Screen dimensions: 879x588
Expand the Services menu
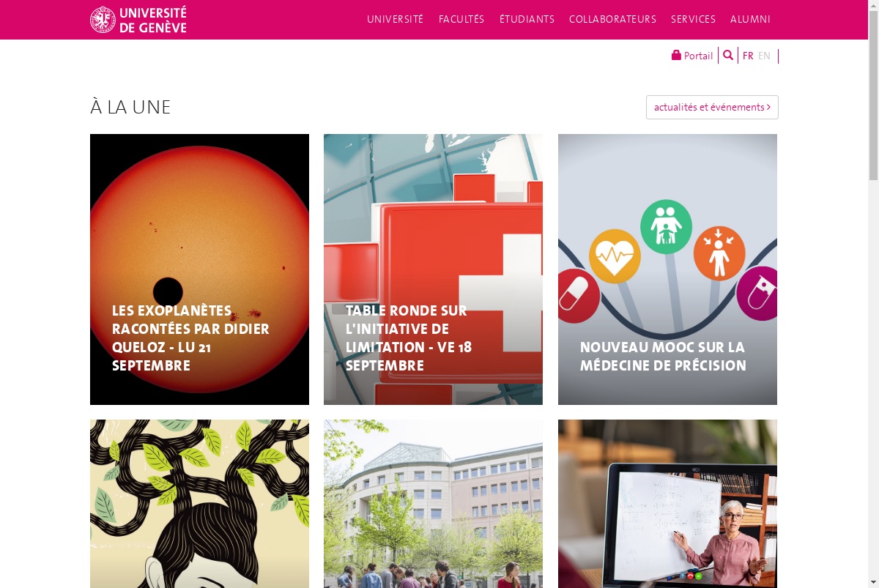click(693, 20)
